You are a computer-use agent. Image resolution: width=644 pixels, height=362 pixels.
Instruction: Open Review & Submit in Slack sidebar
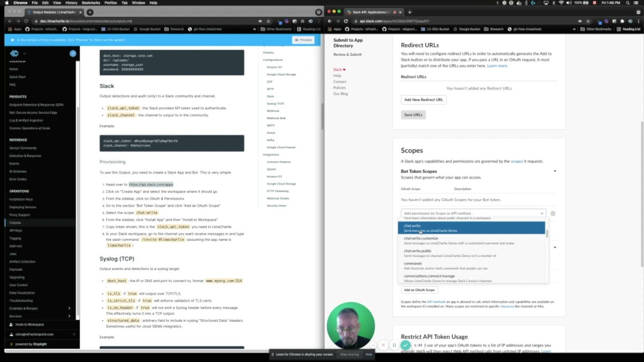click(x=347, y=54)
